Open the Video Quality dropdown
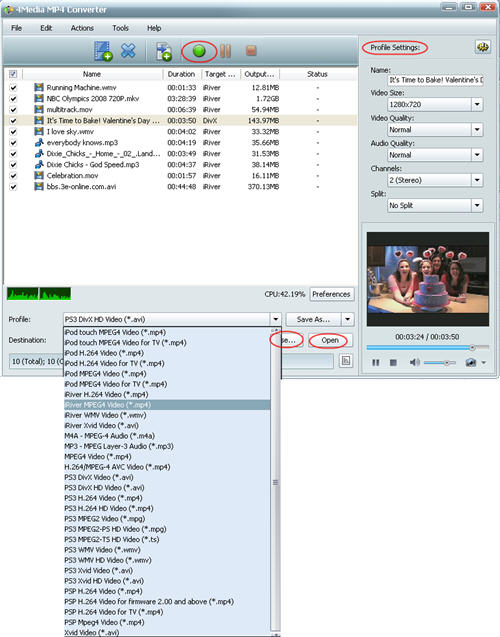Screen dimensions: 500x637 coord(477,130)
